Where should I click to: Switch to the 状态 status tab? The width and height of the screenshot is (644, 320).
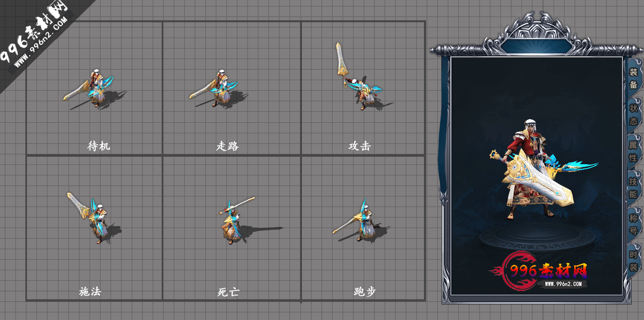[633, 115]
